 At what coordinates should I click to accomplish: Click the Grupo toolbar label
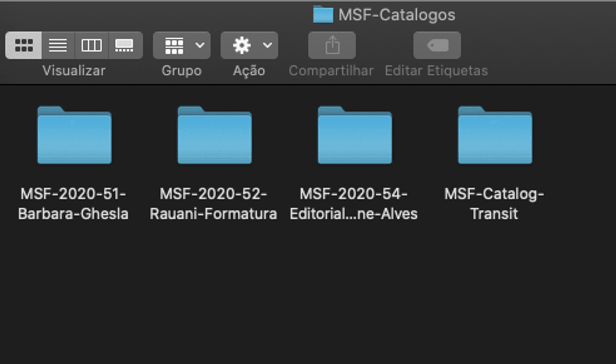pyautogui.click(x=182, y=71)
